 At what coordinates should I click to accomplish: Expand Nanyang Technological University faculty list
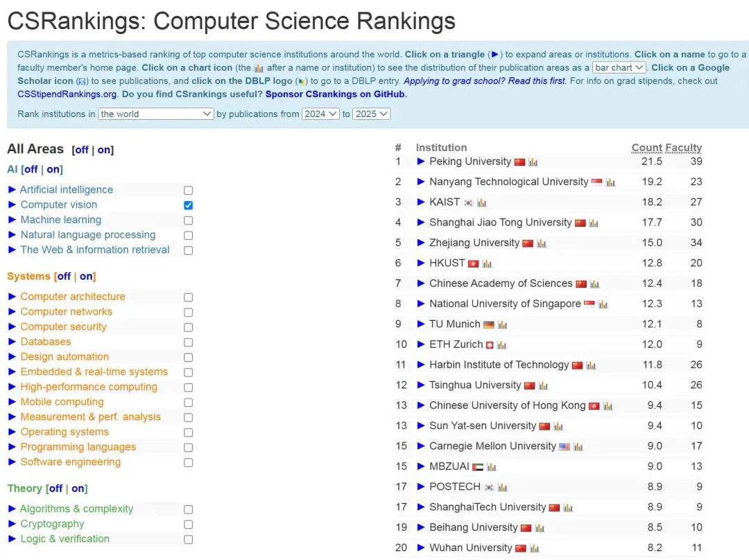421,182
